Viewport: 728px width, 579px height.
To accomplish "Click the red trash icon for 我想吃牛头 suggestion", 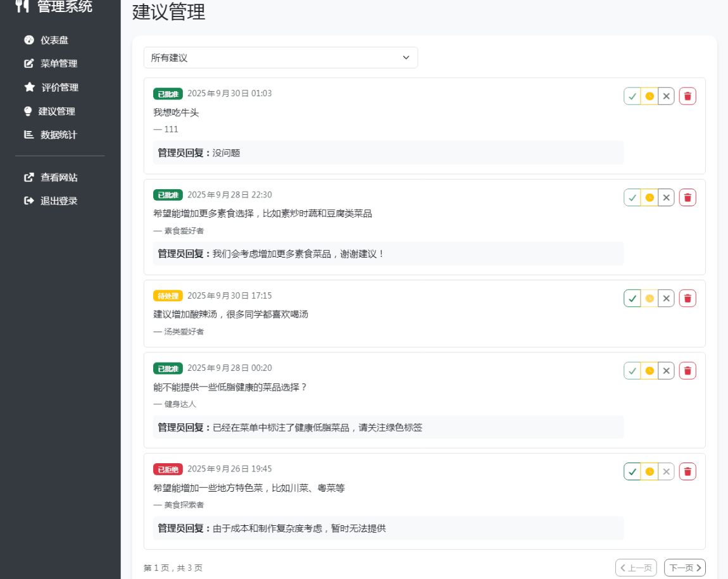I will (687, 96).
